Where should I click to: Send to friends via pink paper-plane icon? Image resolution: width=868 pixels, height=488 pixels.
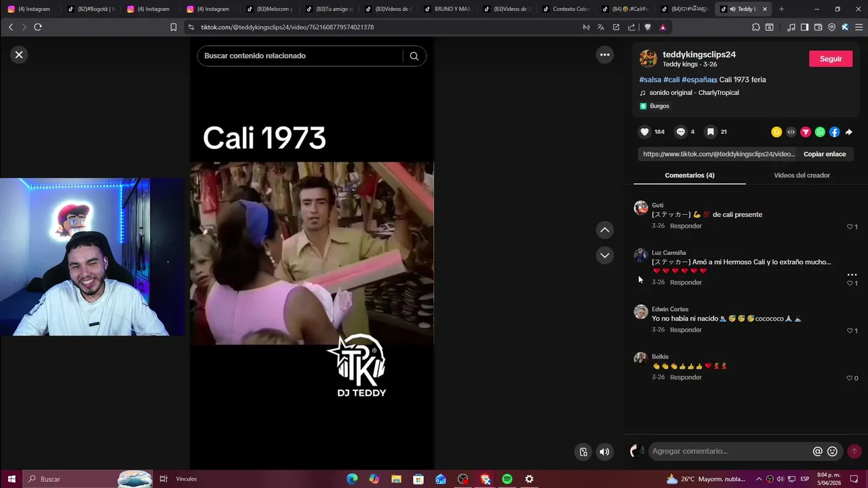(x=806, y=132)
